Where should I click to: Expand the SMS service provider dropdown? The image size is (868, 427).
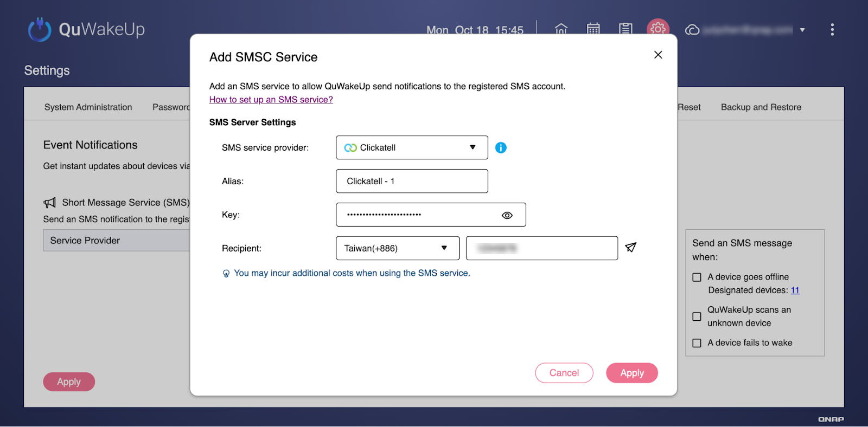coord(412,147)
